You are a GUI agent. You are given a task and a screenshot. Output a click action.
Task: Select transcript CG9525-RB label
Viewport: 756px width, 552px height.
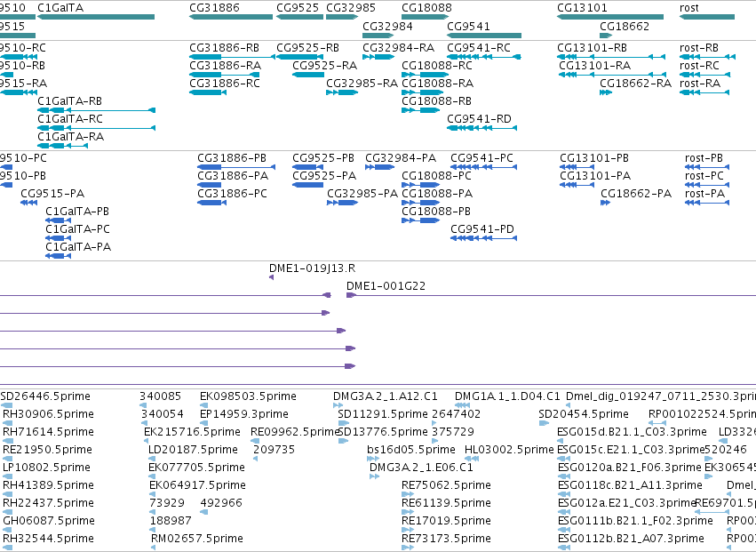click(307, 48)
